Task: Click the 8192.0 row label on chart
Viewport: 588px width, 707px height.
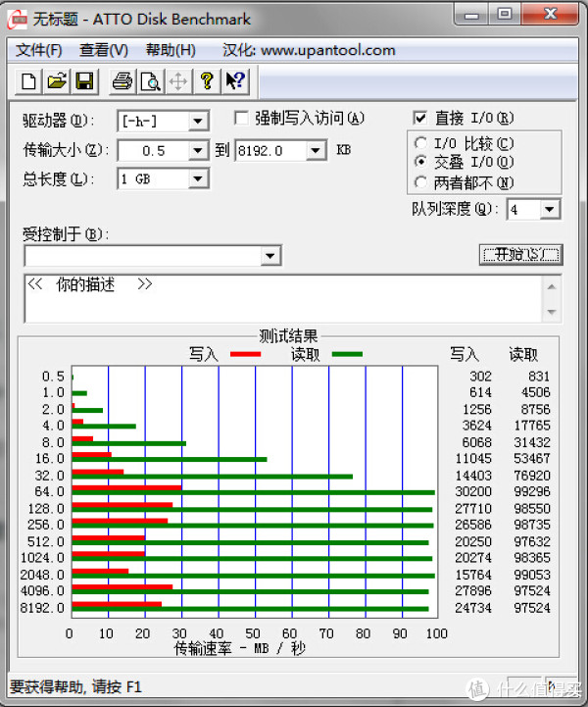Action: 42,608
